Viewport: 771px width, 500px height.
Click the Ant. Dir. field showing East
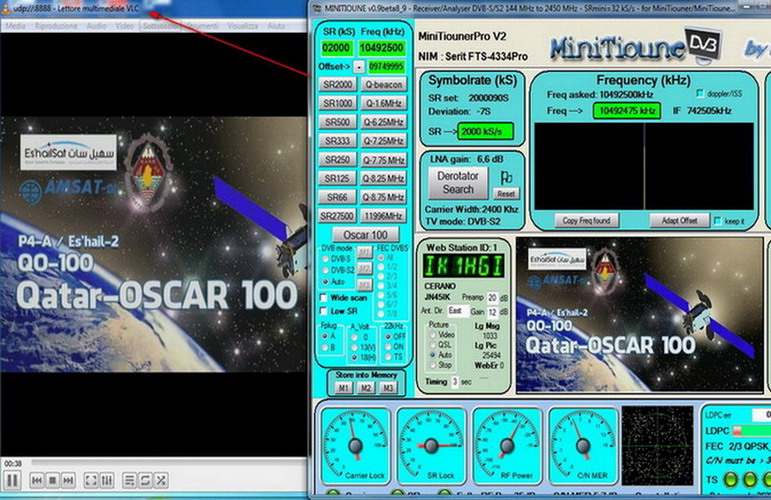click(457, 311)
